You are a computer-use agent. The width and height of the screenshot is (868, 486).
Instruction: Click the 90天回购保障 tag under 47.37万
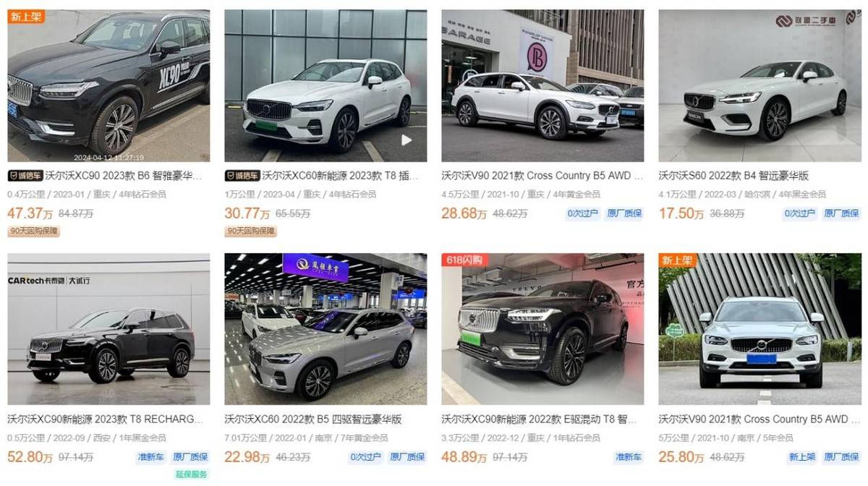(34, 231)
